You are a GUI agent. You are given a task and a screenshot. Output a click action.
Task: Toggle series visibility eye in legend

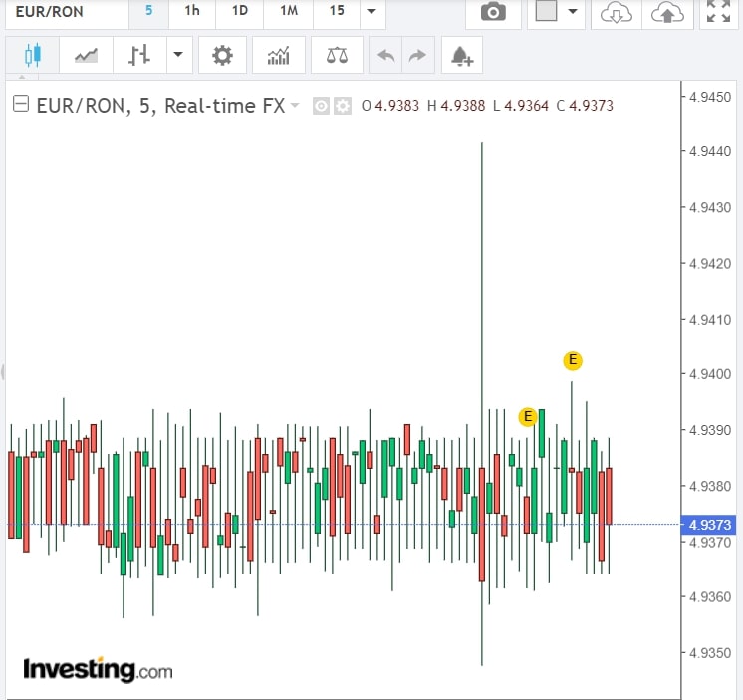(321, 106)
